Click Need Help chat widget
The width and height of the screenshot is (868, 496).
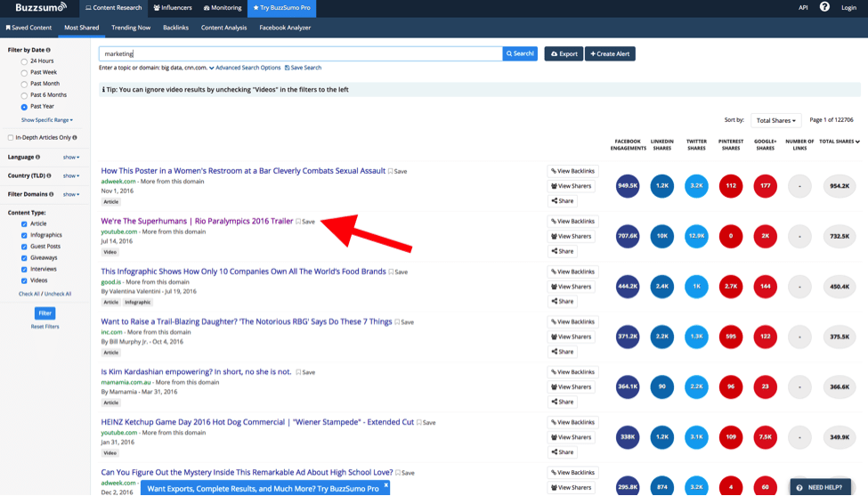pyautogui.click(x=820, y=487)
